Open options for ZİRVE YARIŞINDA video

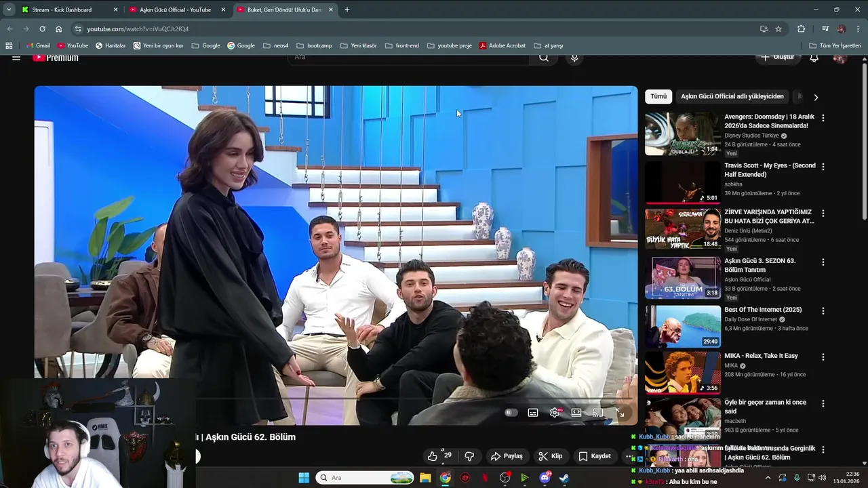[x=823, y=213]
